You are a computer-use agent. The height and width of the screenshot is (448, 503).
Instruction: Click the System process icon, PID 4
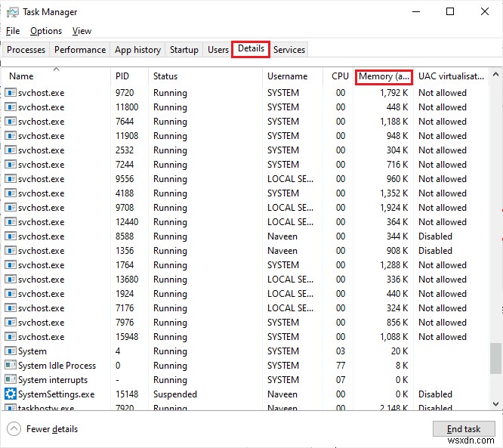11,351
